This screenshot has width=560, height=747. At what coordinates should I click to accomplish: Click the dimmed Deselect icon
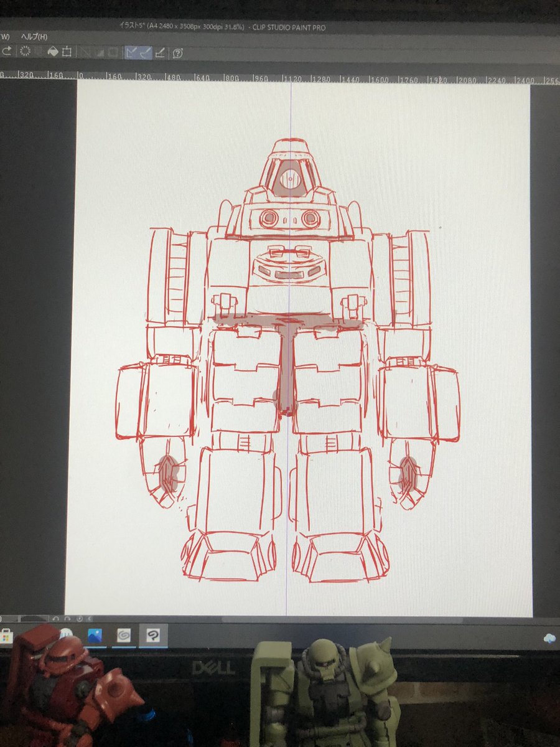(85, 52)
